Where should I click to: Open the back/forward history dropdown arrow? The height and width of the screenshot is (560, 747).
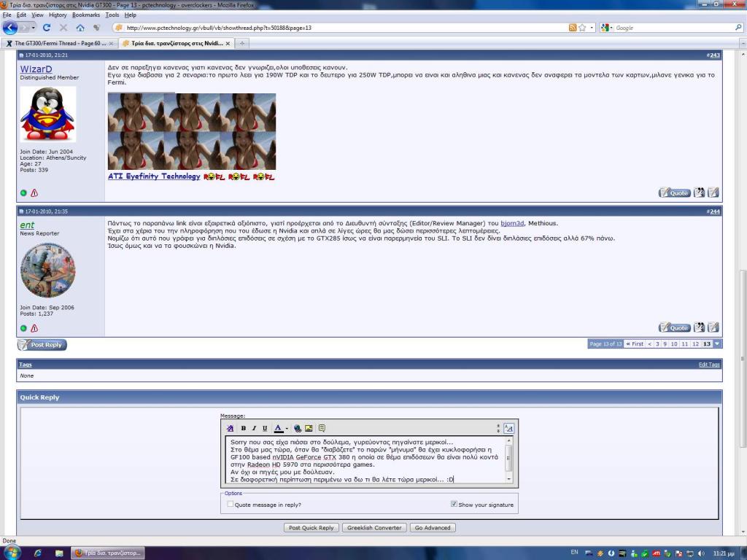(x=34, y=28)
